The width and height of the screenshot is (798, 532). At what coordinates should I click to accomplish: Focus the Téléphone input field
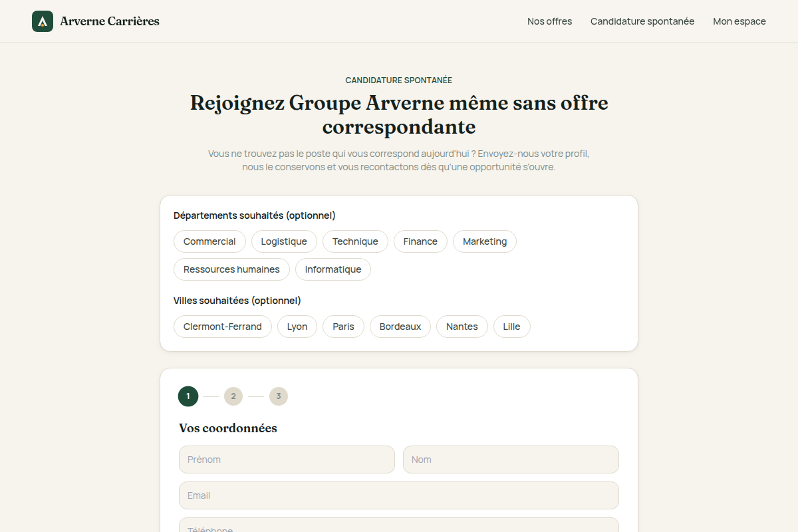[399, 525]
